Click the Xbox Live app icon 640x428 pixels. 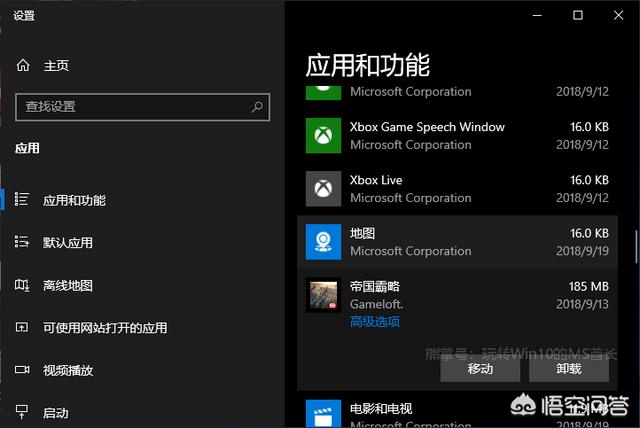tap(324, 188)
